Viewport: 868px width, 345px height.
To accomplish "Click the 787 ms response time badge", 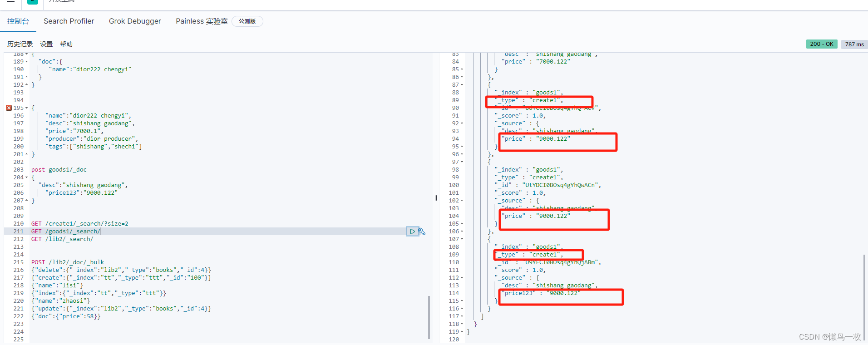I will 854,44.
